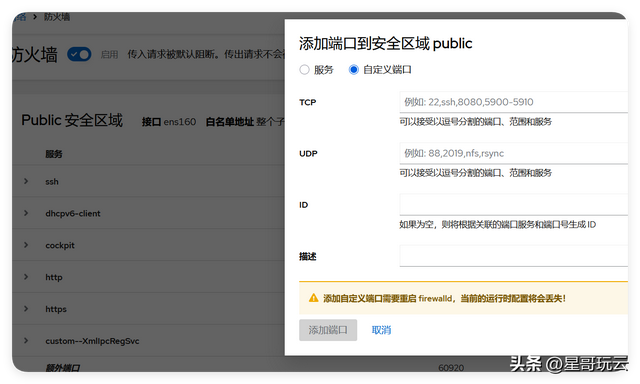Click the 60920 port value
The width and height of the screenshot is (640, 384).
(x=451, y=368)
